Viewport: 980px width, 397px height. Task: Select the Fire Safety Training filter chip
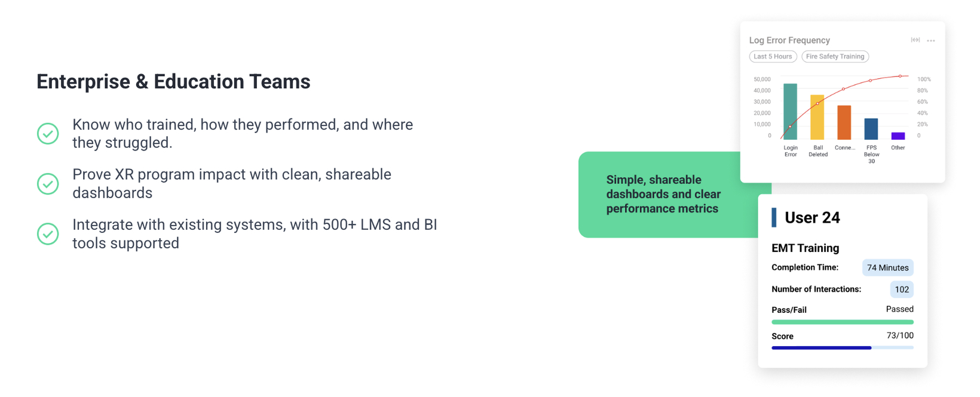pyautogui.click(x=835, y=57)
